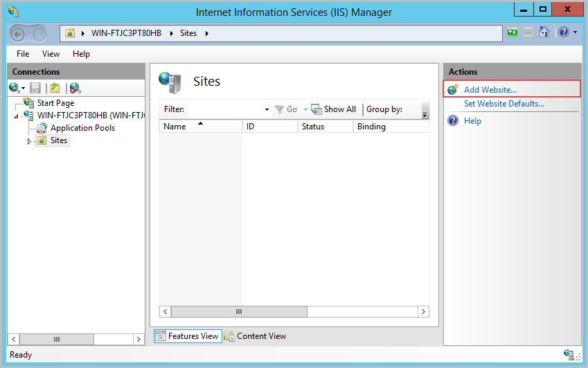Click the blue Help question mark in top toolbar

tap(563, 33)
